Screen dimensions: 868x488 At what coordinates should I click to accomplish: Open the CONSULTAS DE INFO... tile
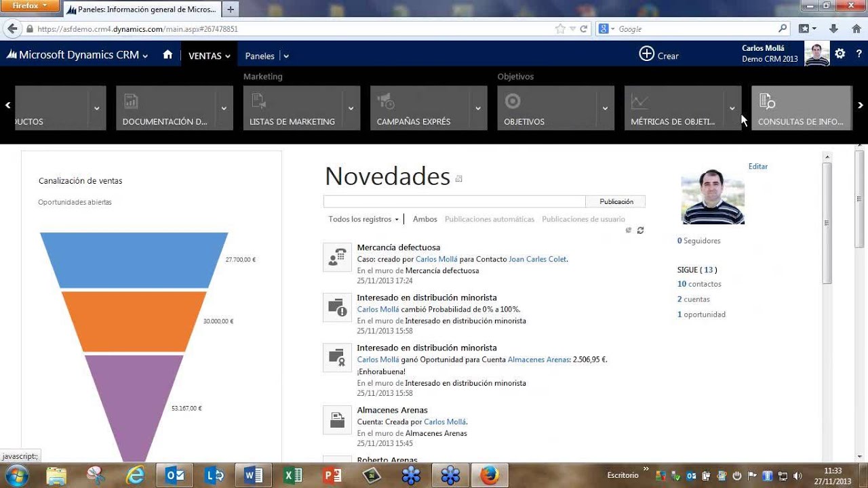click(x=802, y=108)
